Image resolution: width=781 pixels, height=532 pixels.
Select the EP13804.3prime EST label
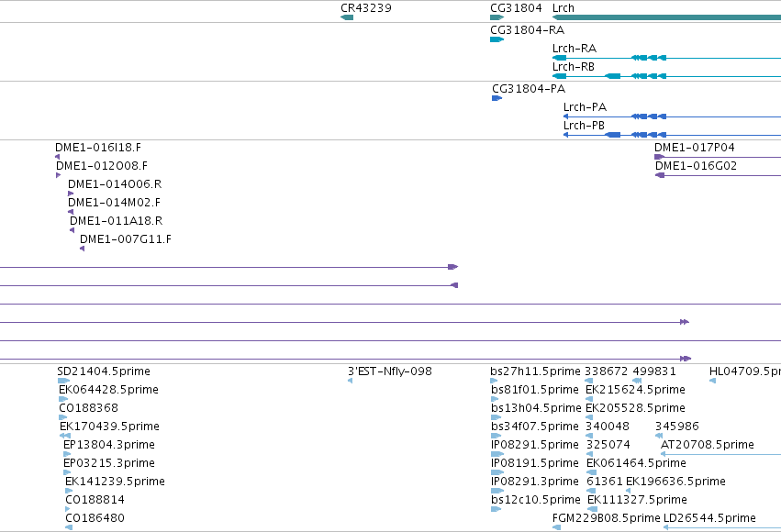[109, 445]
